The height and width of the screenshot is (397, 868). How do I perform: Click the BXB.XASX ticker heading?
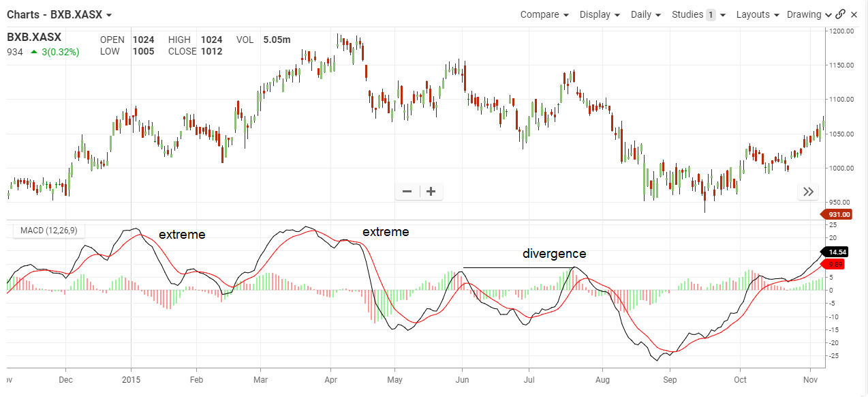34,38
